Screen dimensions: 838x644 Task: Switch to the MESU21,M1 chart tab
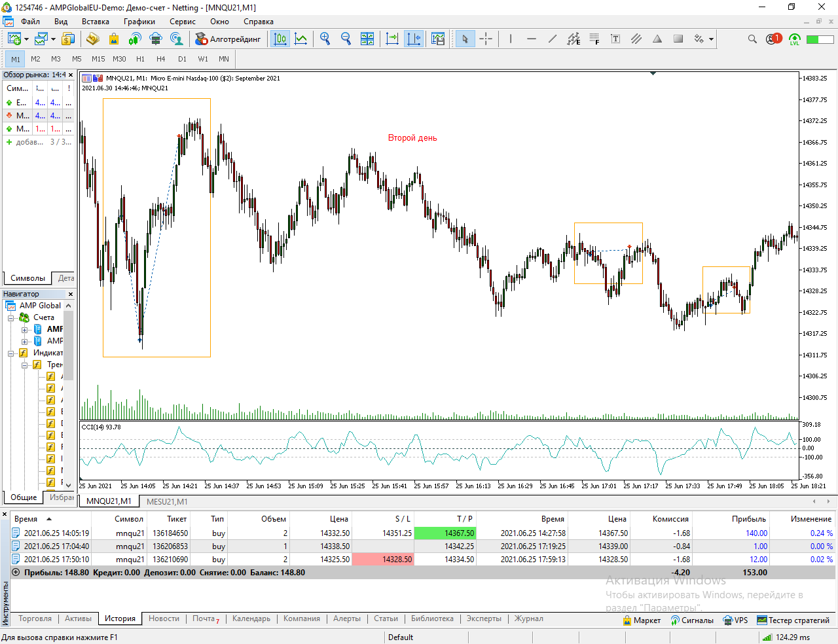click(x=167, y=501)
